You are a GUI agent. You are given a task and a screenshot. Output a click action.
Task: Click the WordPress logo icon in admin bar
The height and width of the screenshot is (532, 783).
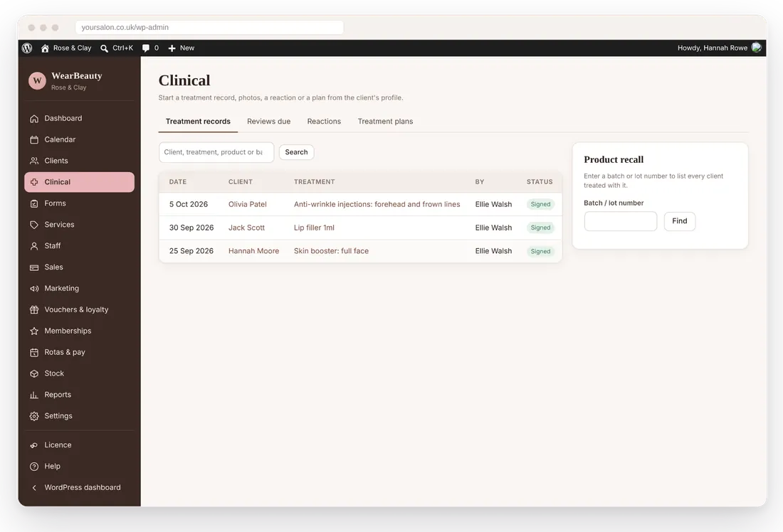tap(27, 48)
